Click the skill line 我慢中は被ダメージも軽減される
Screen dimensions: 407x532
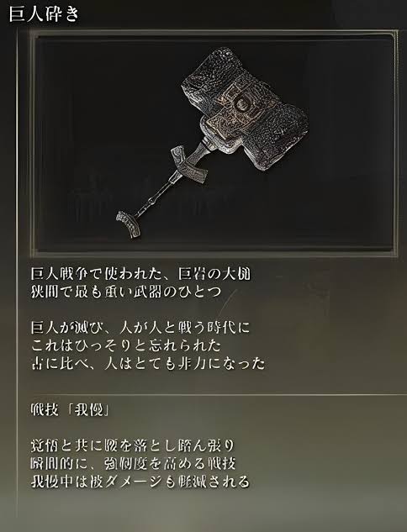click(140, 482)
